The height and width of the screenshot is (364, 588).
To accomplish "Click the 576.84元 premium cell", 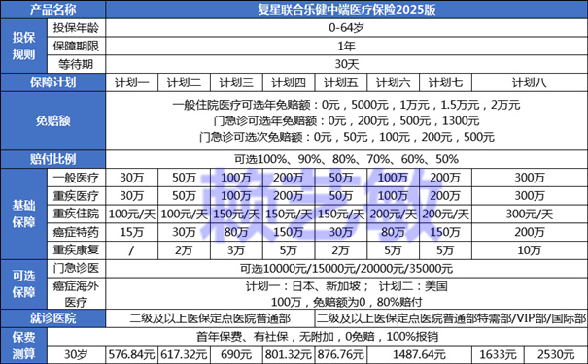I will click(x=131, y=354).
